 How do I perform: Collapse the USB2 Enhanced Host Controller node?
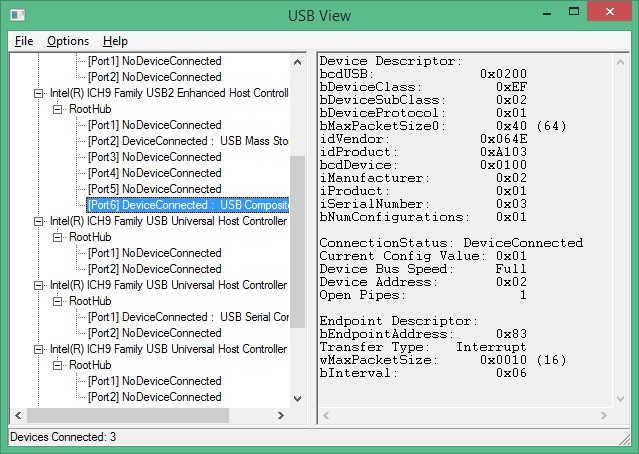coord(40,92)
